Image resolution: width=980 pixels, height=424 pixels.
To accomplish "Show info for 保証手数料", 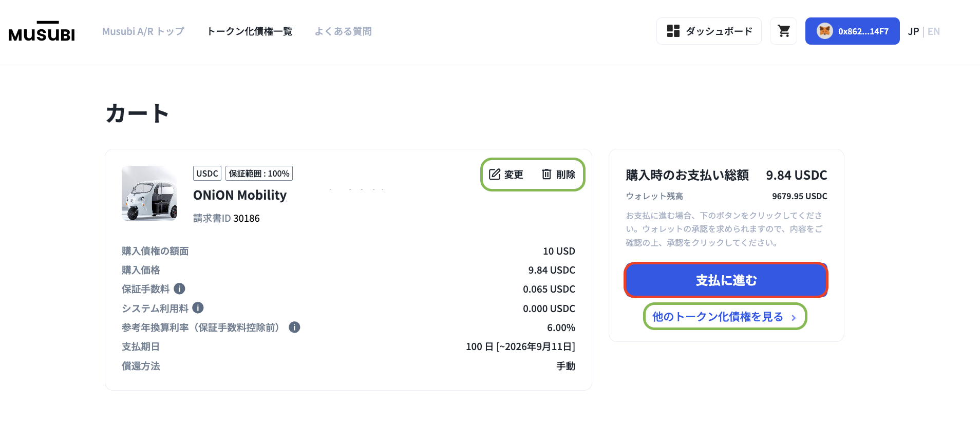I will [179, 288].
